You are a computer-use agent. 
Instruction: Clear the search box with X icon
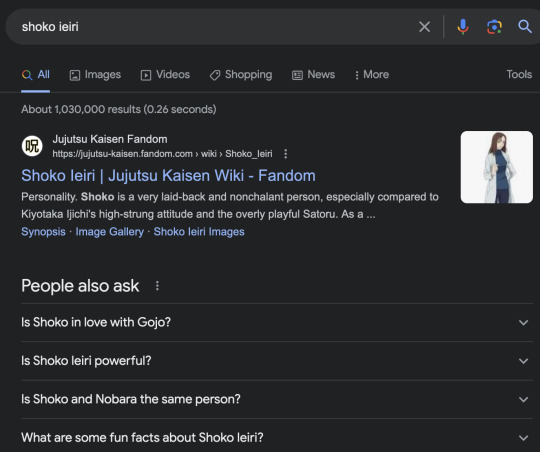[424, 27]
